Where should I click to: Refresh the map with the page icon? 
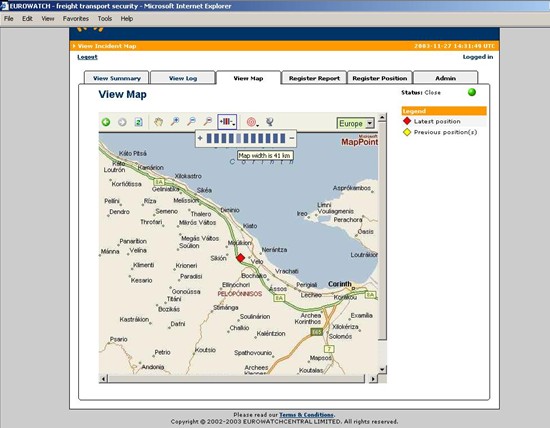[139, 122]
